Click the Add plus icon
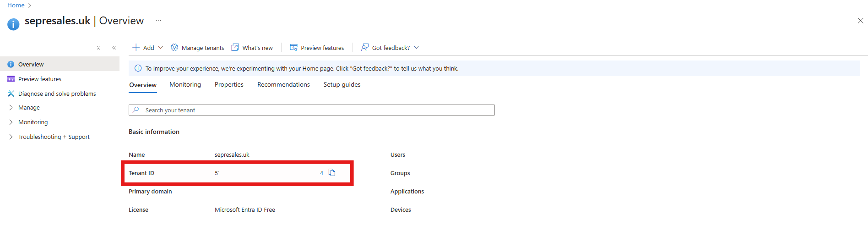Viewport: 868px width, 226px height. (x=136, y=47)
